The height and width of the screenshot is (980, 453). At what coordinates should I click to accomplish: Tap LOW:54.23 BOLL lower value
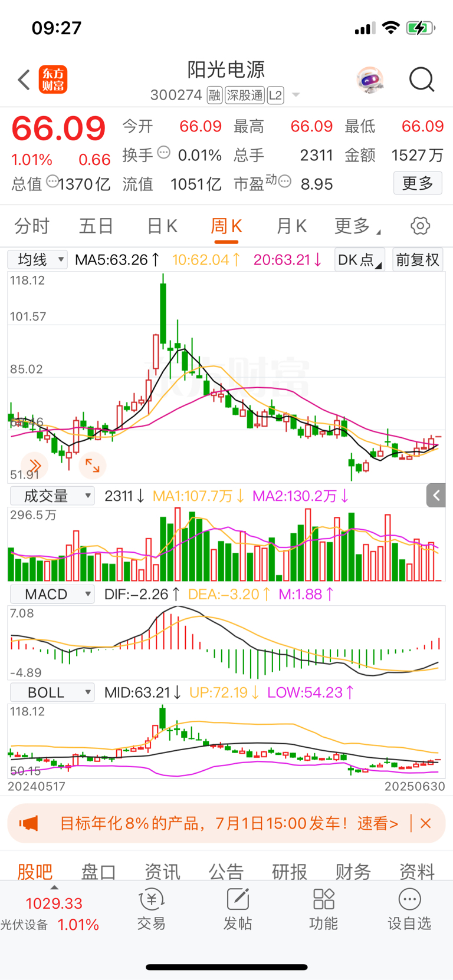click(311, 692)
